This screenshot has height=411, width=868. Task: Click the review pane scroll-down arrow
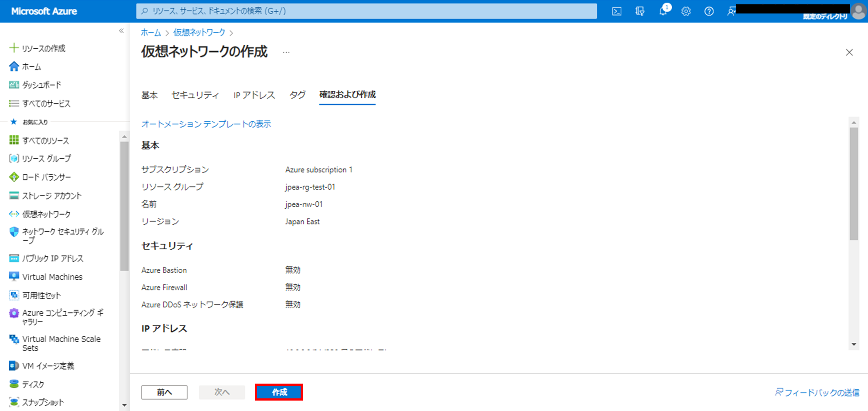click(x=854, y=344)
